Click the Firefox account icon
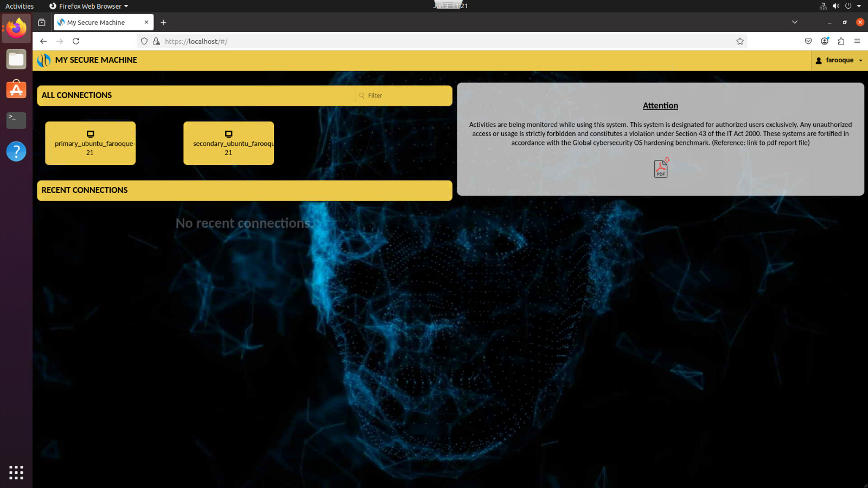Image resolution: width=868 pixels, height=488 pixels. pos(825,41)
